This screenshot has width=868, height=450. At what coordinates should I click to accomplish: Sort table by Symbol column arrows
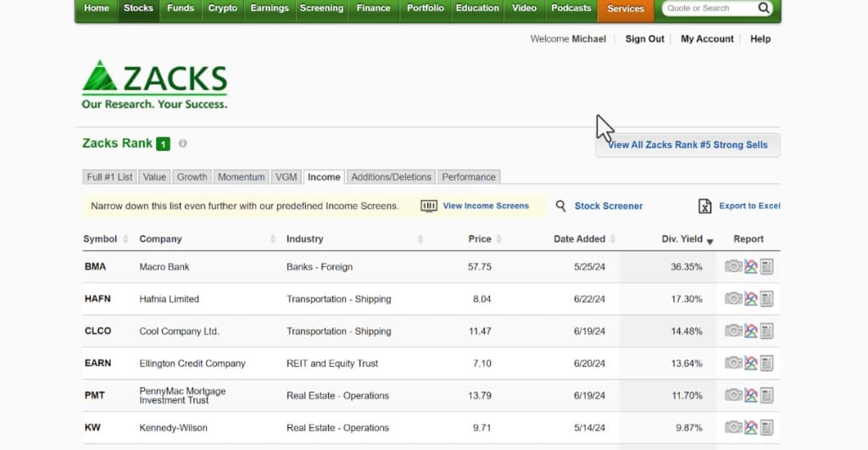(x=125, y=239)
